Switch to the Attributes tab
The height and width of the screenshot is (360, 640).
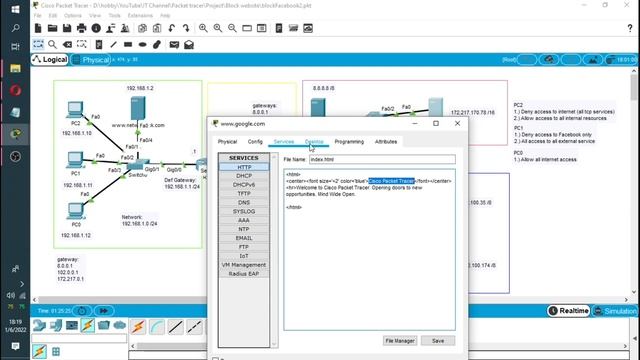[386, 142]
